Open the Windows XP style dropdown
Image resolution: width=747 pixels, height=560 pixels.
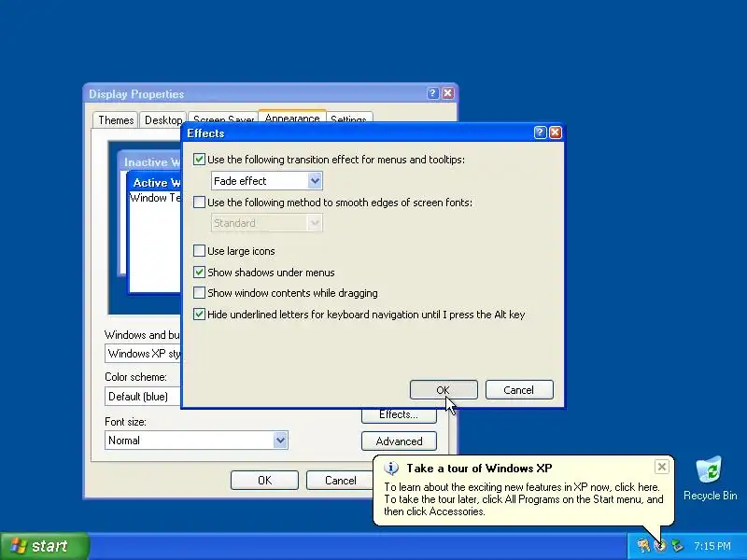(x=143, y=354)
